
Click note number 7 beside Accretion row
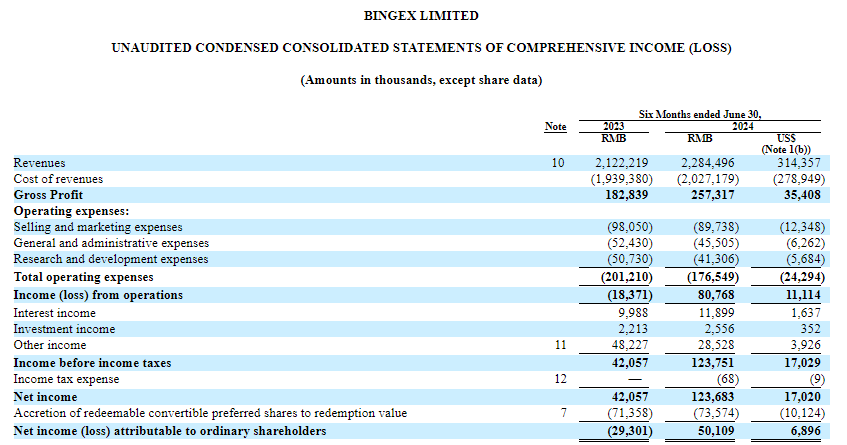[x=563, y=413]
